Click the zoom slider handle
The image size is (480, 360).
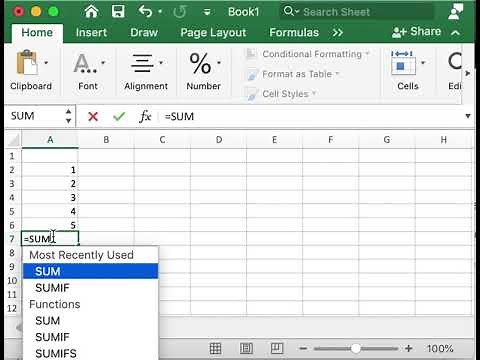tap(356, 349)
